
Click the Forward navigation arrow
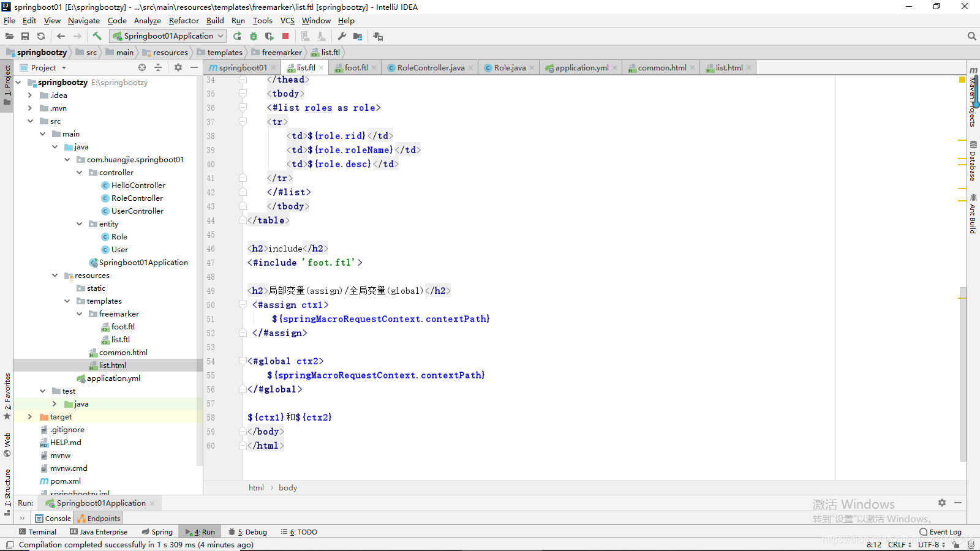tap(77, 36)
